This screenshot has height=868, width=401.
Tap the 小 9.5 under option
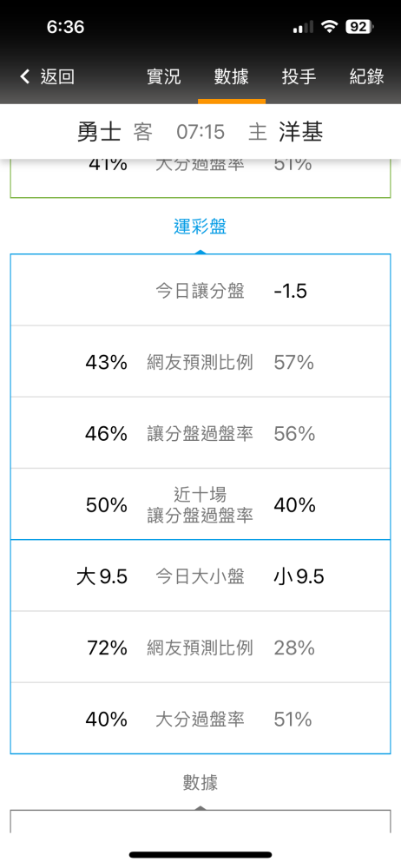tap(299, 577)
